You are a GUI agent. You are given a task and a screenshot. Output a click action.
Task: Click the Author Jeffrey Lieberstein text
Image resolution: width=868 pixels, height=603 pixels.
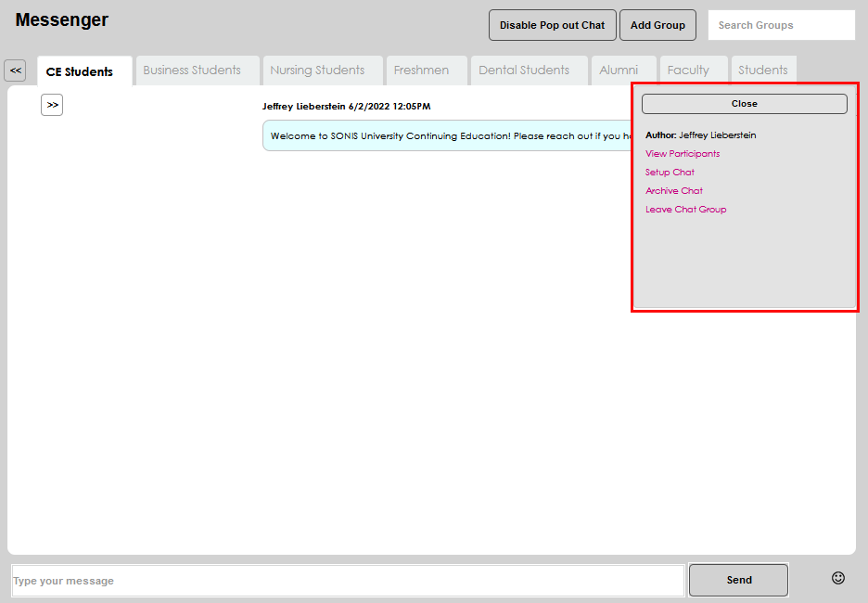tap(701, 135)
